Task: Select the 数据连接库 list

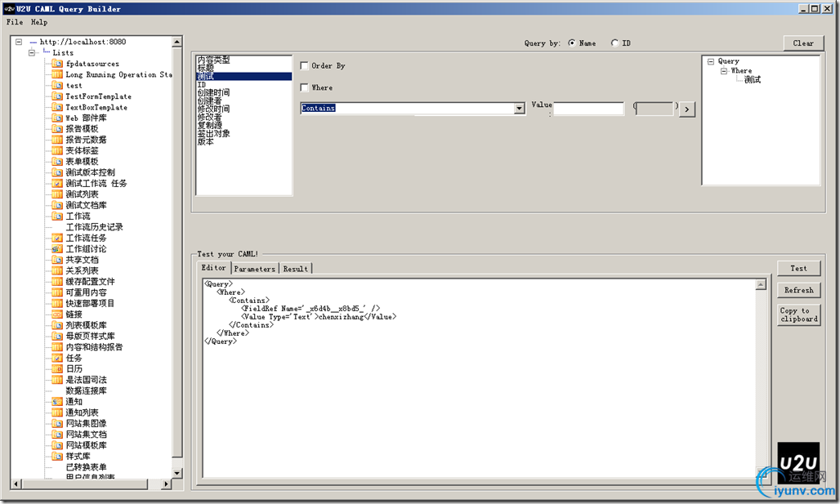Action: 87,391
